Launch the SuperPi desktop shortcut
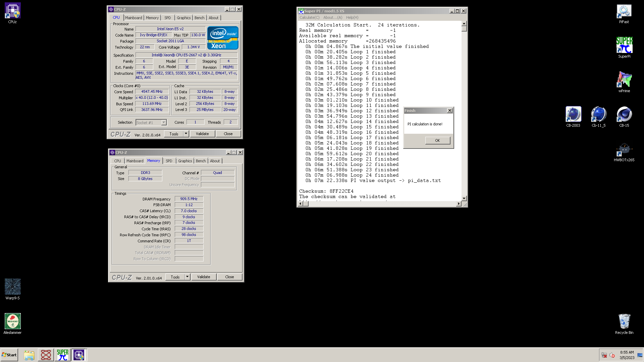Viewport: 644px width, 362px height. tap(624, 48)
